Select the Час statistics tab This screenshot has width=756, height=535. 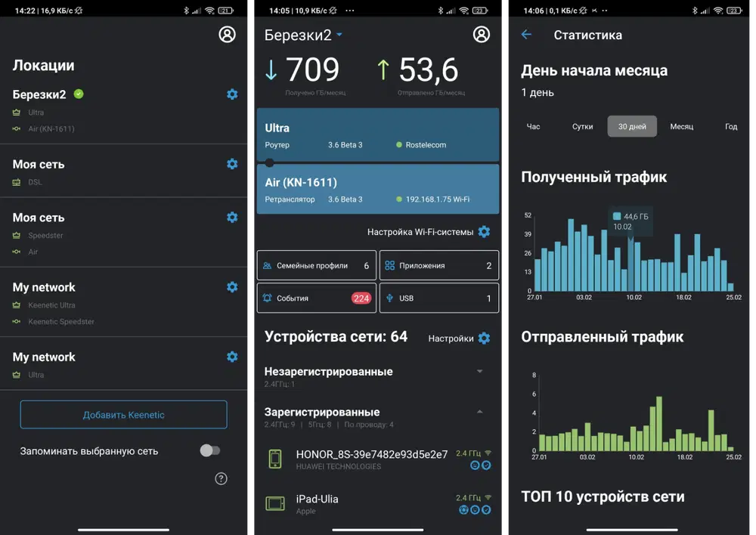[x=533, y=126]
